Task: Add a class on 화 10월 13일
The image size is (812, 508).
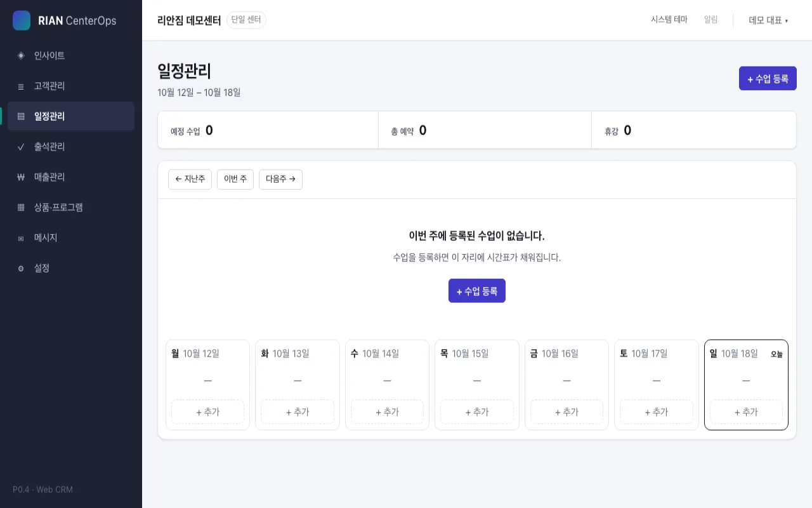Action: 298,411
